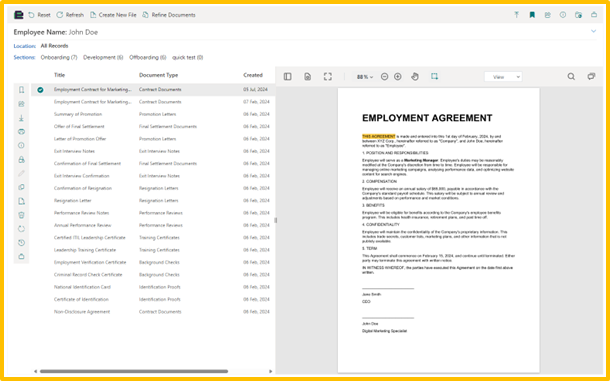Select the Confirmation of Resignation row
The height and width of the screenshot is (381, 610).
tap(153, 188)
